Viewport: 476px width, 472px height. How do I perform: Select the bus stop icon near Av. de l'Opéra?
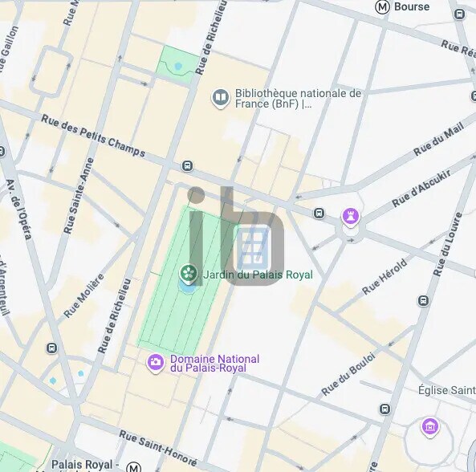(x=52, y=348)
